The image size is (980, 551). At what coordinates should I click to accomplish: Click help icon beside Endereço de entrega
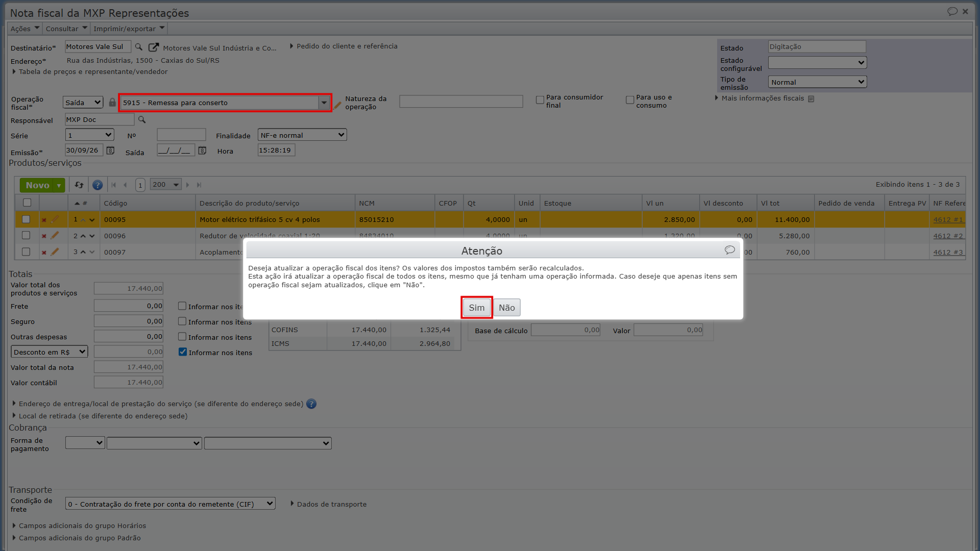[x=311, y=404]
